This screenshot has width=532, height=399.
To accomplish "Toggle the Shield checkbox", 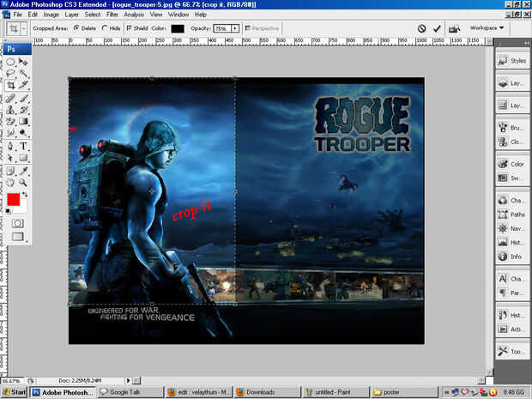I will point(129,28).
